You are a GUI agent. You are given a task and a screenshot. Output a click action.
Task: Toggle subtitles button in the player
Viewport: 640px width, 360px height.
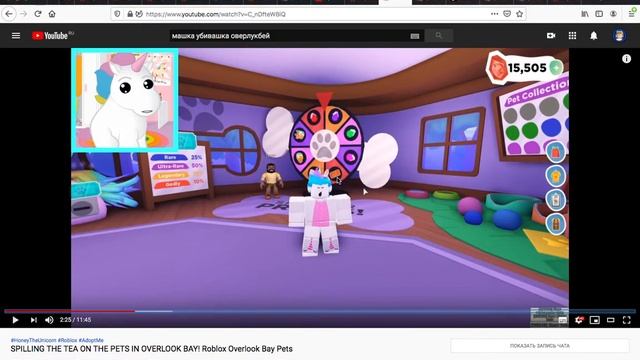point(563,320)
